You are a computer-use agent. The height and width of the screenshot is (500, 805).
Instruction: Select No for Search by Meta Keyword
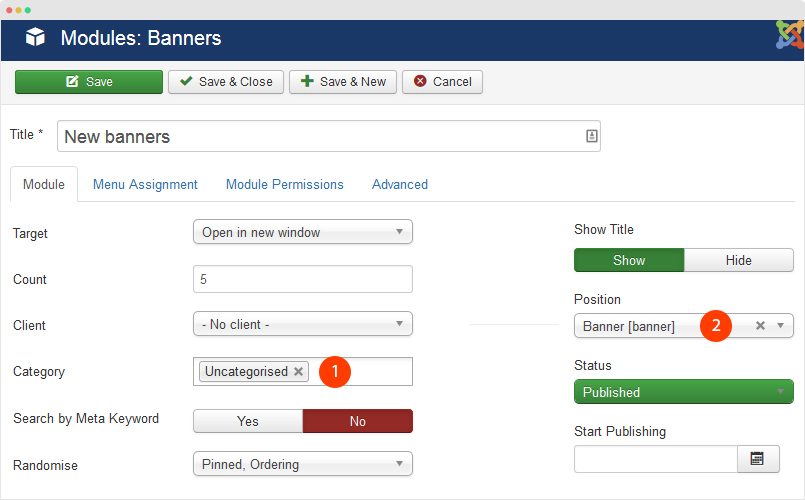(x=357, y=421)
